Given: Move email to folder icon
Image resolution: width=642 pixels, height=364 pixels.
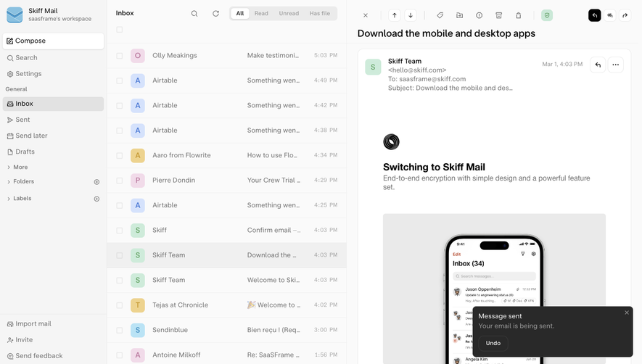Looking at the screenshot, I should (459, 15).
